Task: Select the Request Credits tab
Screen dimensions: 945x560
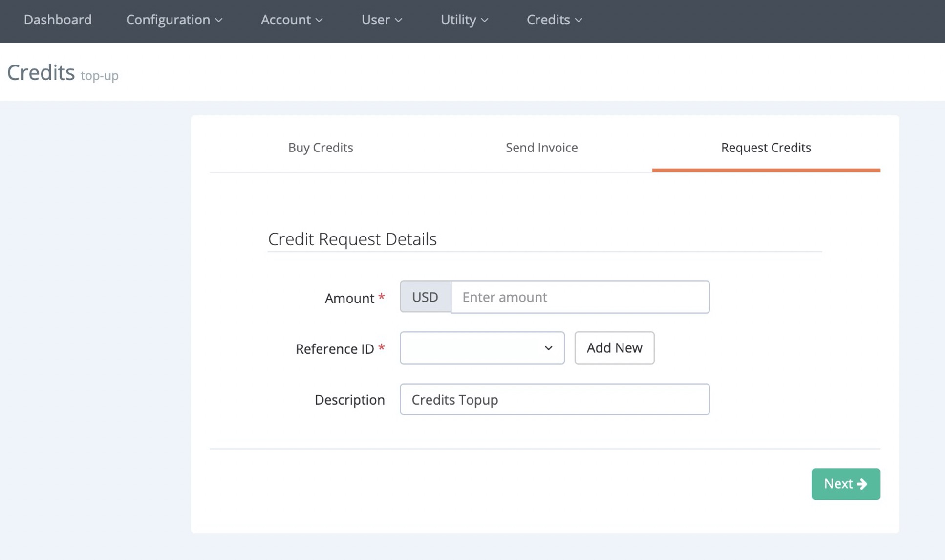Action: pos(766,148)
